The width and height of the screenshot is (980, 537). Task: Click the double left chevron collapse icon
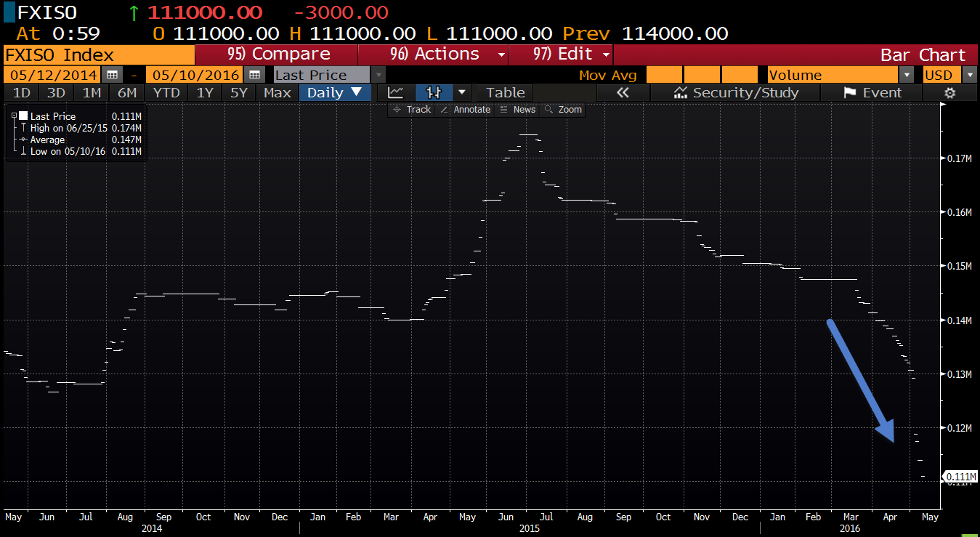[622, 92]
